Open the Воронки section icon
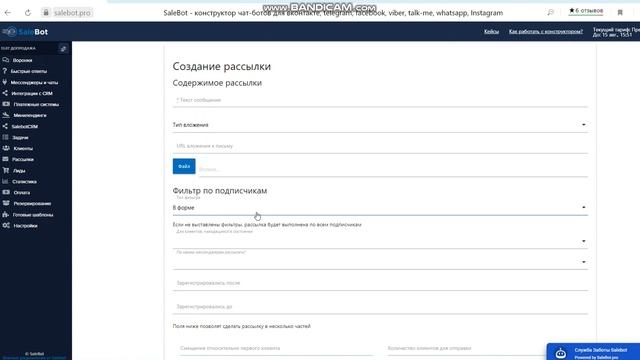Viewport: 640px width, 360px height. tap(5, 60)
